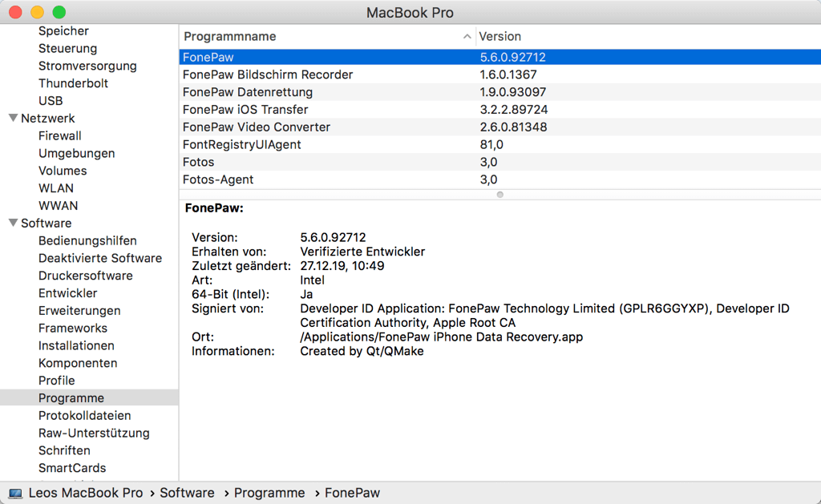Click Programme in the path bar
The image size is (821, 504).
tap(269, 493)
